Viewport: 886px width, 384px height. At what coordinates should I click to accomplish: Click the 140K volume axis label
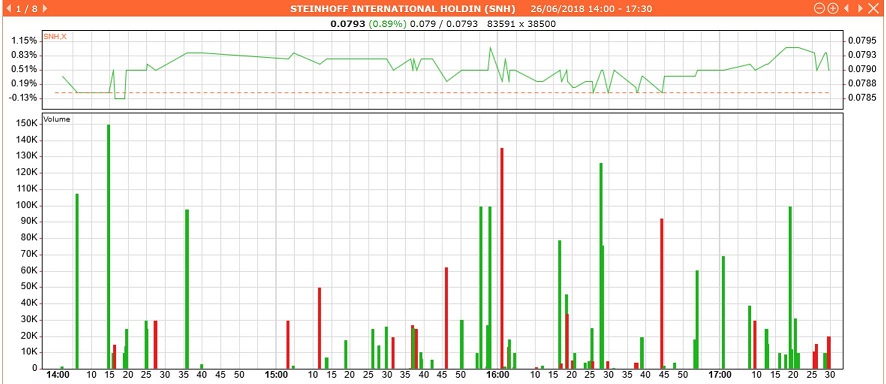[x=26, y=140]
